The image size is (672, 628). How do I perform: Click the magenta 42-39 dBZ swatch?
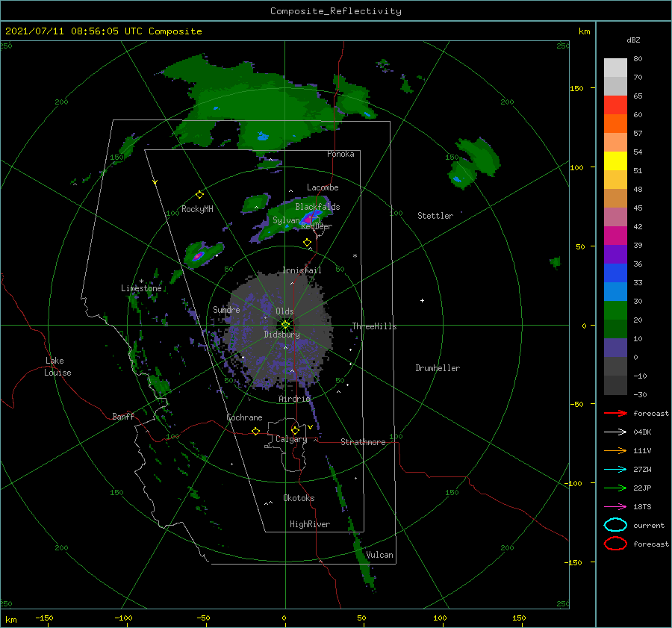615,235
